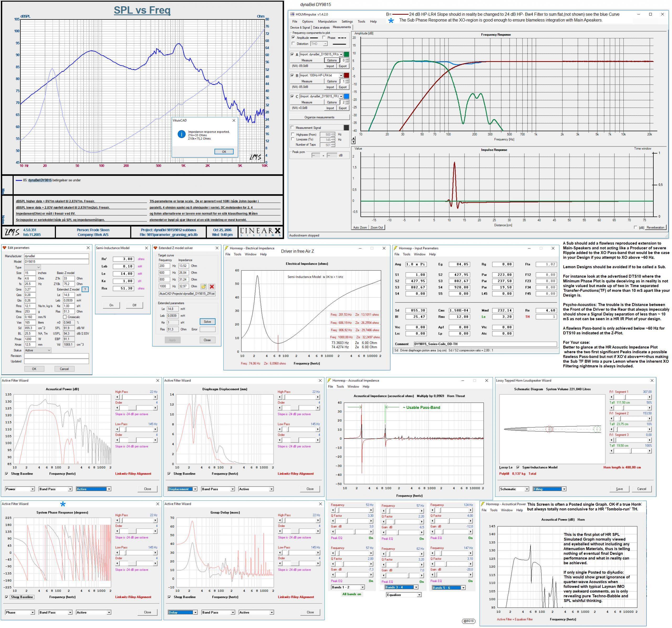Click down arrow below HOLMImpulse frequency plot
Image resolution: width=672 pixels, height=628 pixels.
(x=353, y=142)
